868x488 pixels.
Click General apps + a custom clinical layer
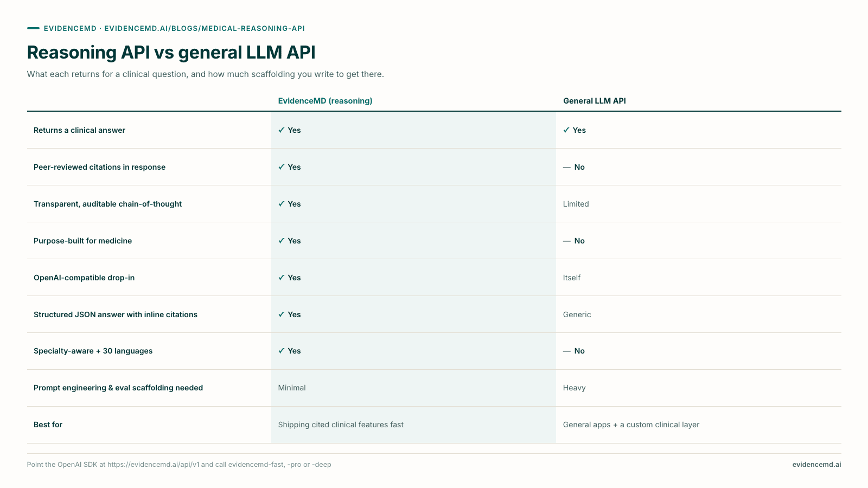(x=631, y=425)
